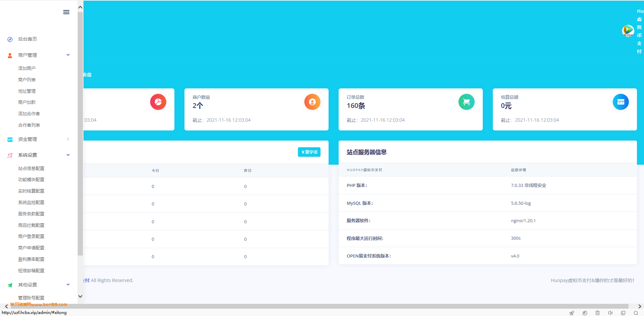Click the red pie chart icon
Image resolution: width=644 pixels, height=316 pixels.
158,102
